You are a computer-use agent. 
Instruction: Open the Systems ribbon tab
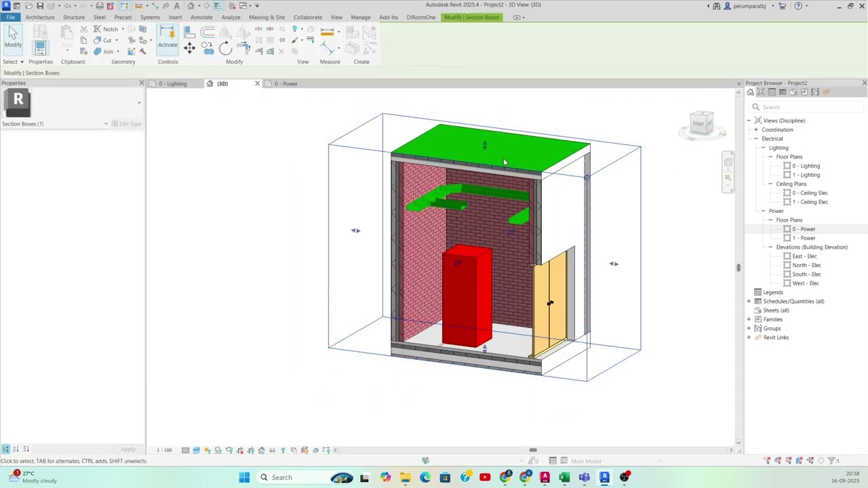pos(150,17)
